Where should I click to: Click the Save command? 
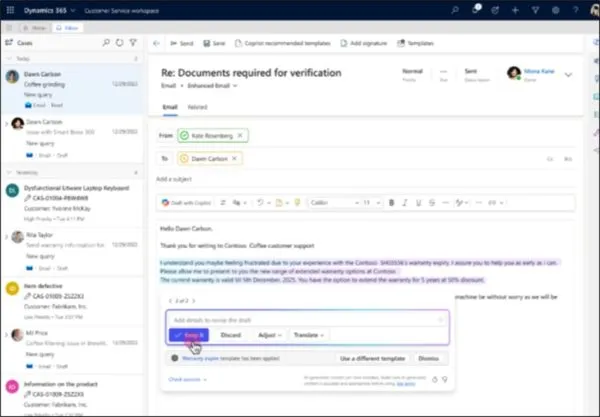pos(214,43)
